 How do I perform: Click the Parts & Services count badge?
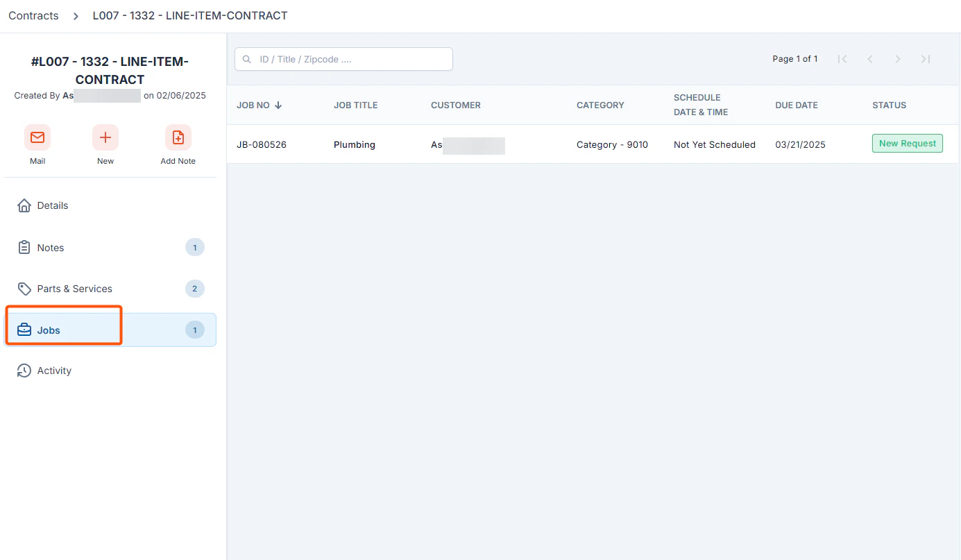tap(195, 289)
